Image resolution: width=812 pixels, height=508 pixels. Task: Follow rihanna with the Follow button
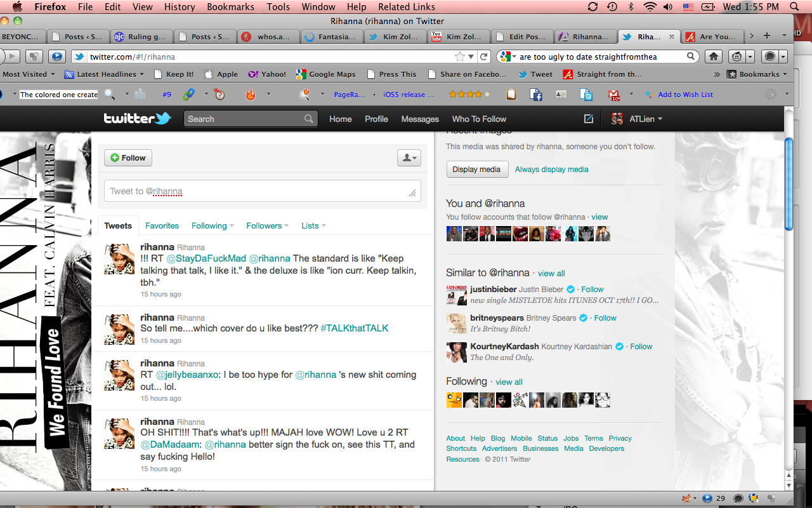coord(128,158)
